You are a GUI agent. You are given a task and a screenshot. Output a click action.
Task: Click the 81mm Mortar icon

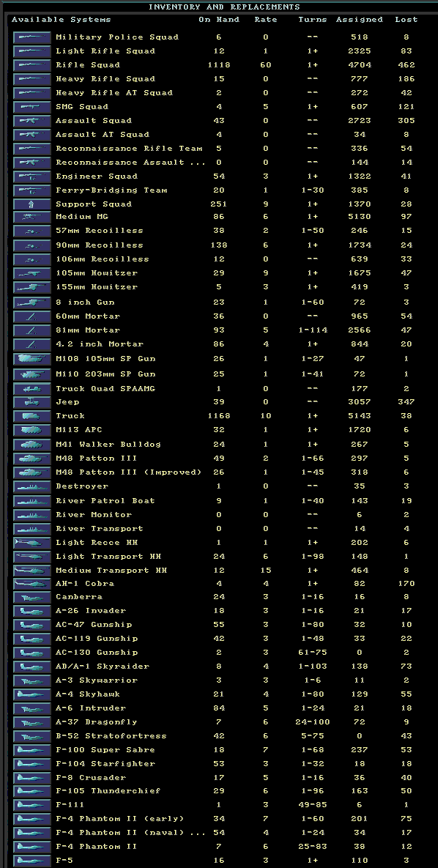pos(32,330)
